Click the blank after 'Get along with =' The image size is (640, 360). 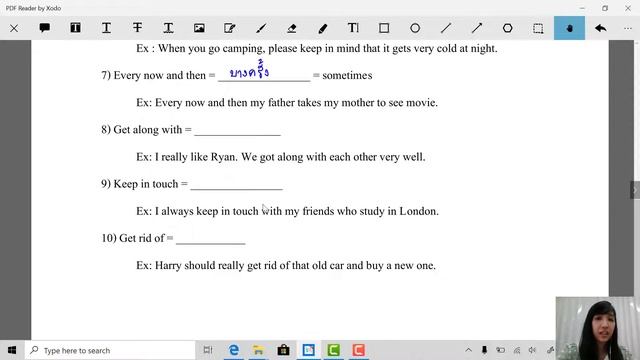pos(237,131)
